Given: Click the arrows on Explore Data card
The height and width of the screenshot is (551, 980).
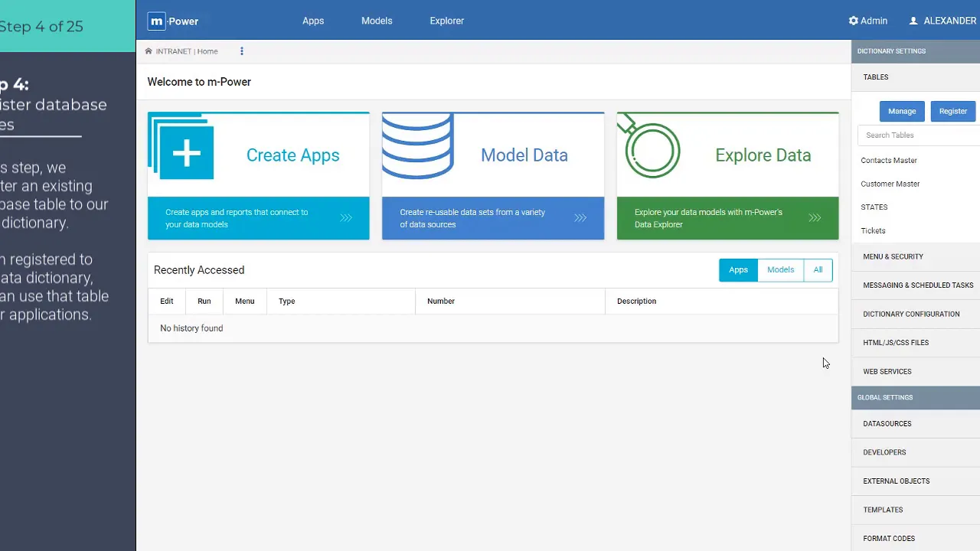Looking at the screenshot, I should point(815,218).
